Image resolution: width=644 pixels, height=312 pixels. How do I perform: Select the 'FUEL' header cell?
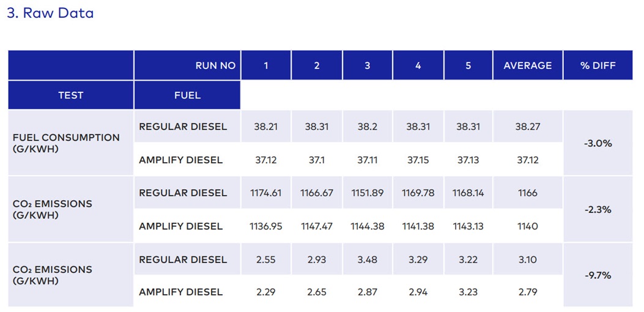tap(187, 95)
